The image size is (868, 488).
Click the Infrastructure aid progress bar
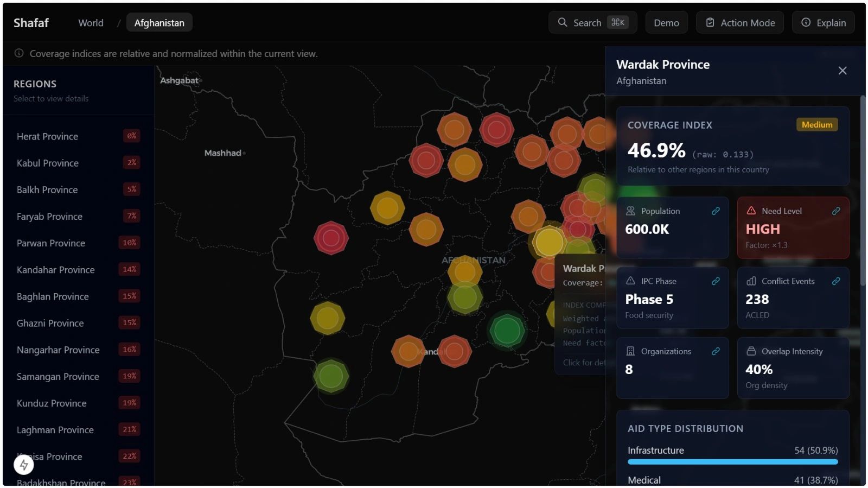pos(732,462)
